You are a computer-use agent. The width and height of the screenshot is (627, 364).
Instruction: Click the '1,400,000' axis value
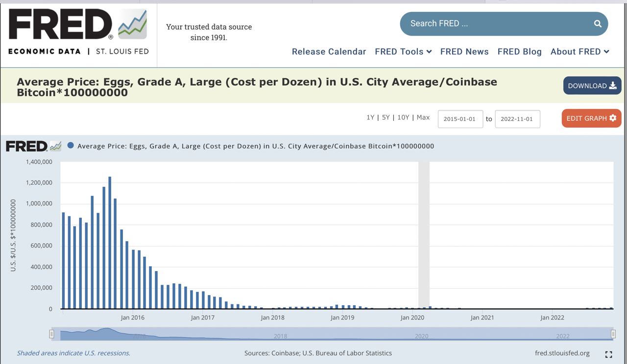(38, 161)
